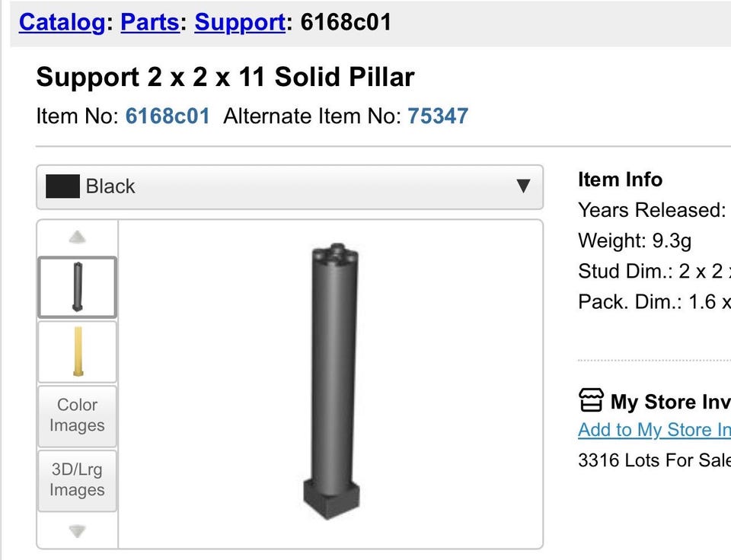Click the Item Info heading

[x=620, y=180]
